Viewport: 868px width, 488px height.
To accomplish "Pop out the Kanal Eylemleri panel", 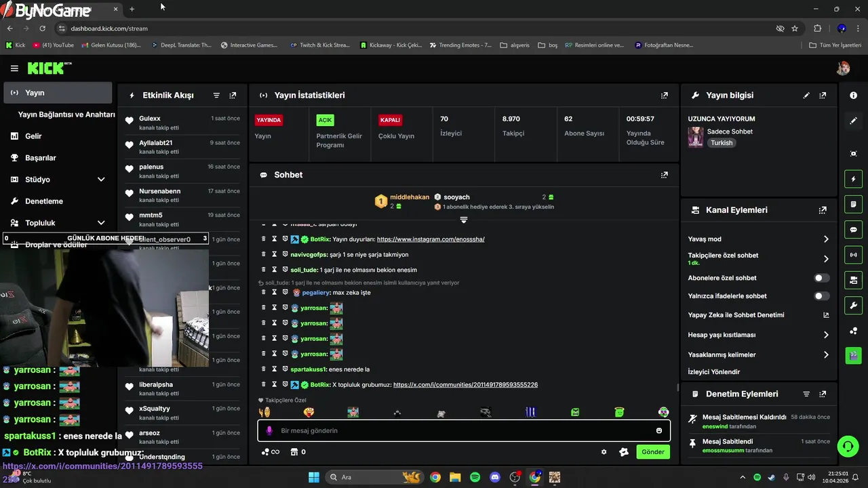I will point(823,210).
